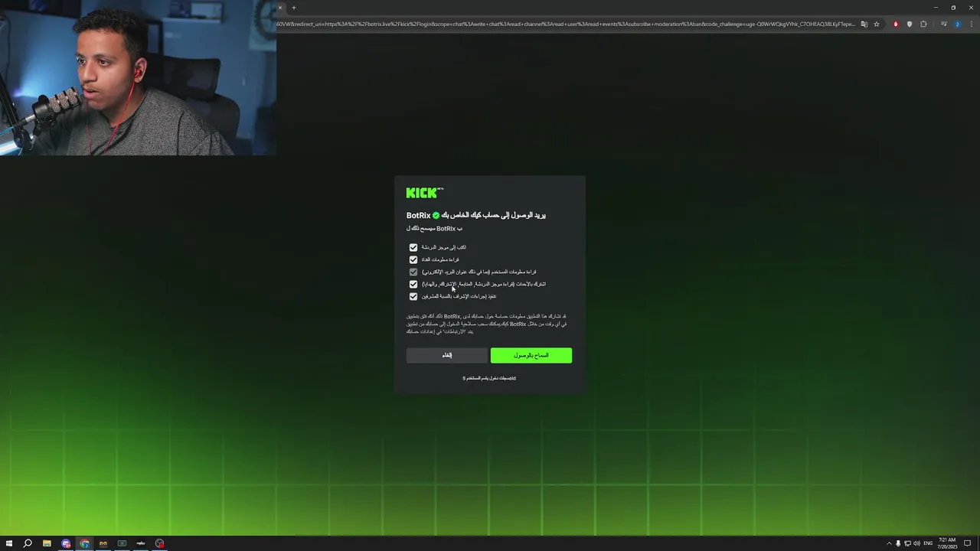Open the Chrome three-dot menu

tap(970, 24)
